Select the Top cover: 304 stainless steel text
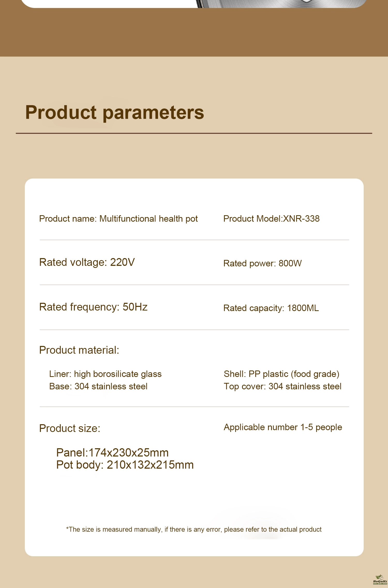The width and height of the screenshot is (388, 588). coord(282,386)
